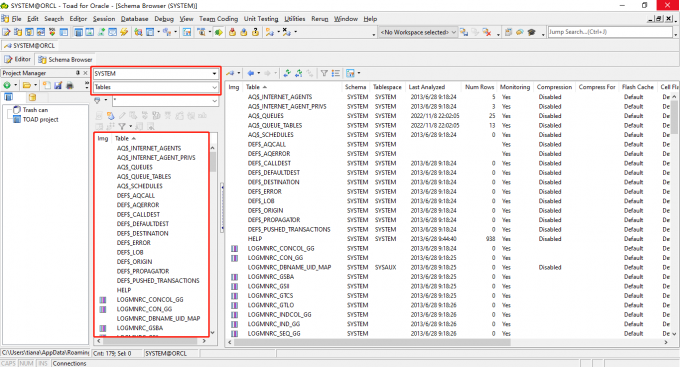This screenshot has width=680, height=367.
Task: Sort by the Last Analyzed column header
Action: click(427, 87)
